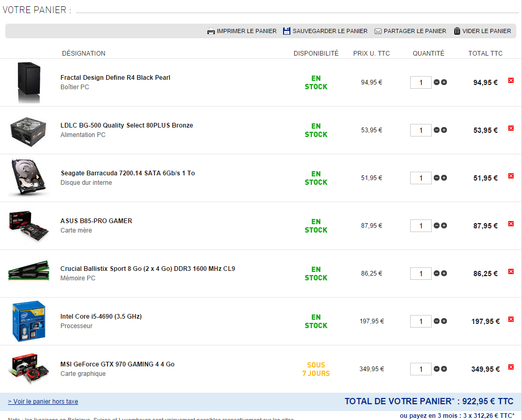Increase quantity of Seagate Barracuda drive
The width and height of the screenshot is (522, 420).
[444, 178]
